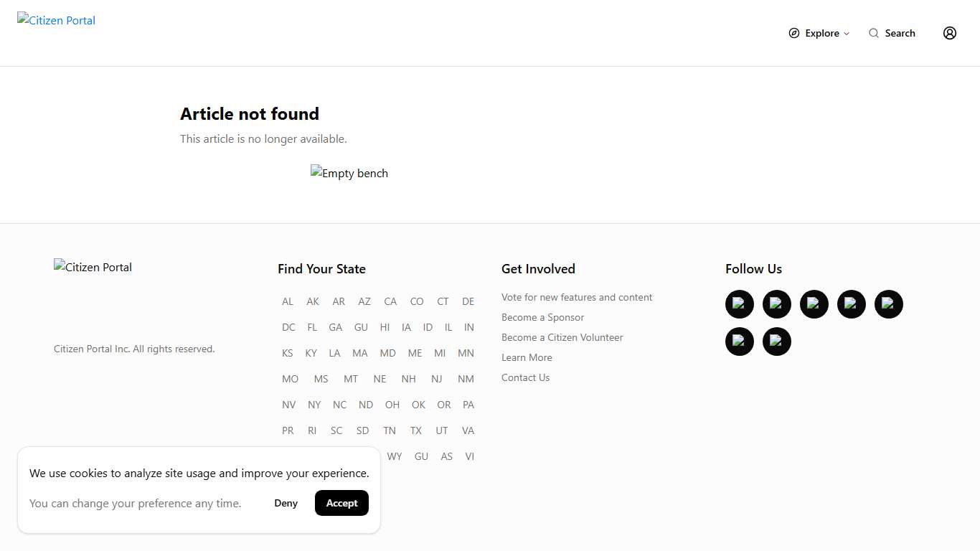Deny cookies in the consent banner

[286, 503]
